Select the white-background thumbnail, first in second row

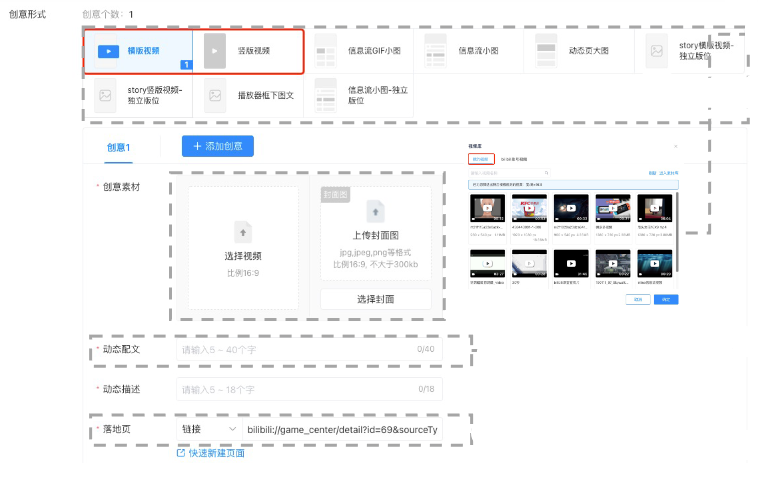click(x=487, y=263)
